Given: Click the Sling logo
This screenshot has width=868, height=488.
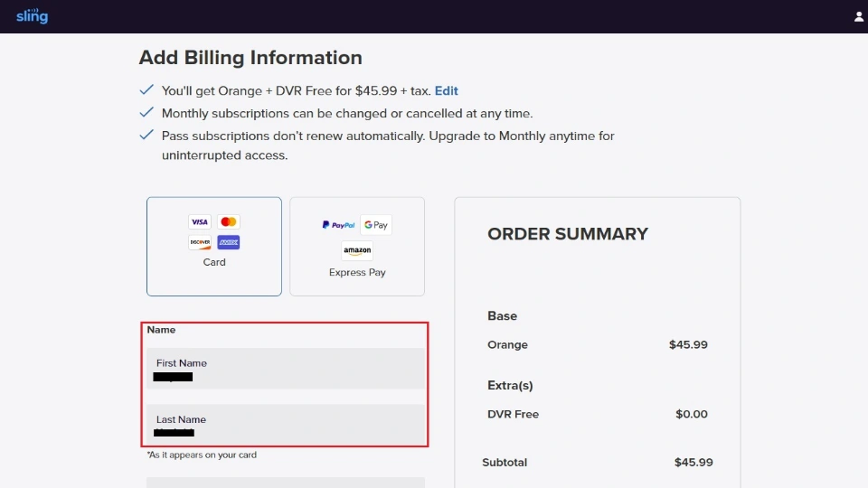Looking at the screenshot, I should point(32,16).
